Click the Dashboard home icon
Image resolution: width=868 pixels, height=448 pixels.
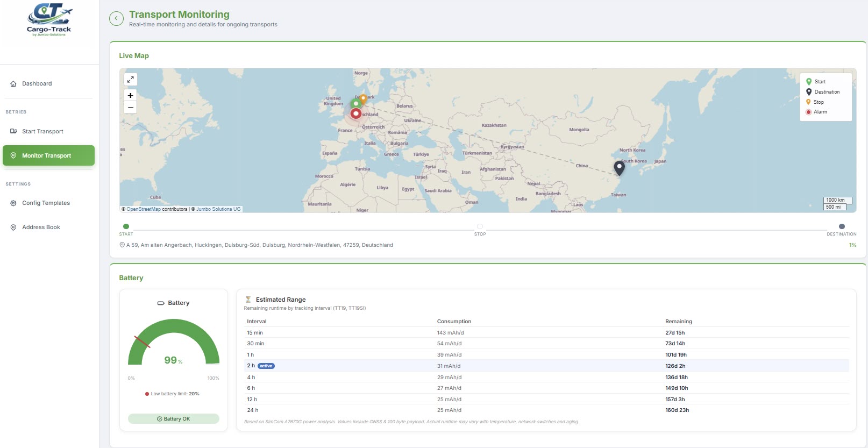pyautogui.click(x=13, y=84)
